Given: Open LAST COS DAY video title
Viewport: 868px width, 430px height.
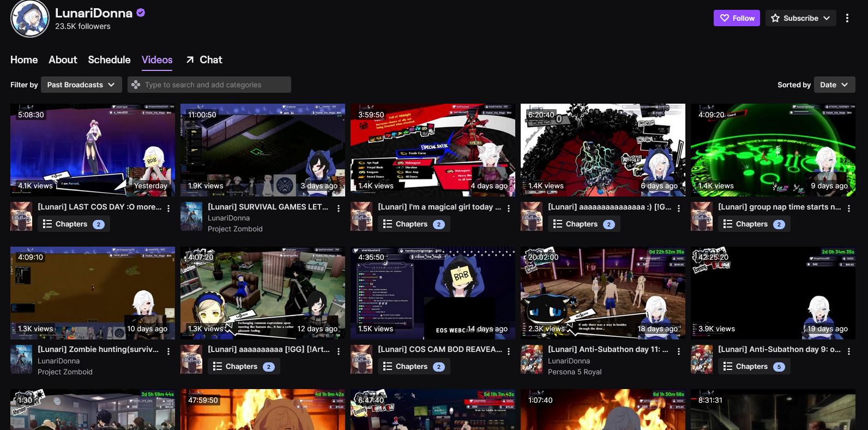Looking at the screenshot, I should (100, 207).
